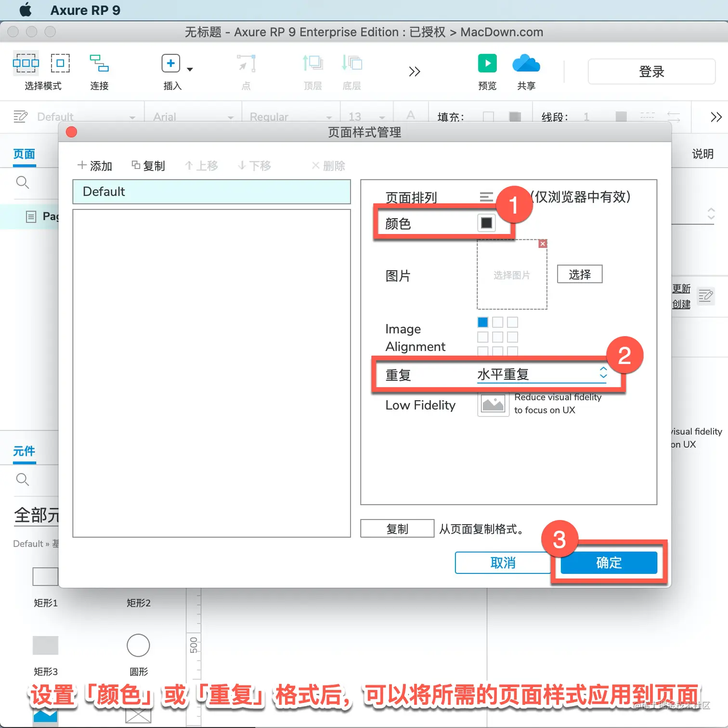Image resolution: width=728 pixels, height=728 pixels.
Task: Click the Create (创建) link
Action: 681,304
